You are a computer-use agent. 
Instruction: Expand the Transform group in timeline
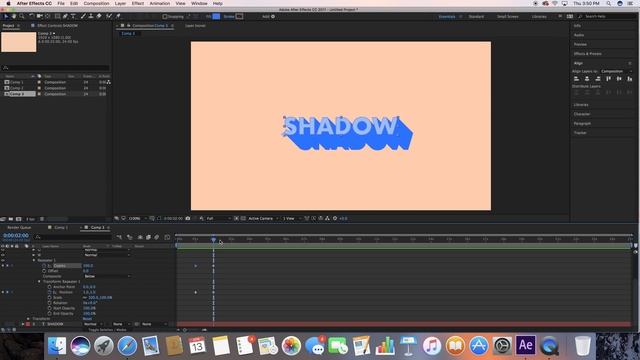[x=29, y=319]
